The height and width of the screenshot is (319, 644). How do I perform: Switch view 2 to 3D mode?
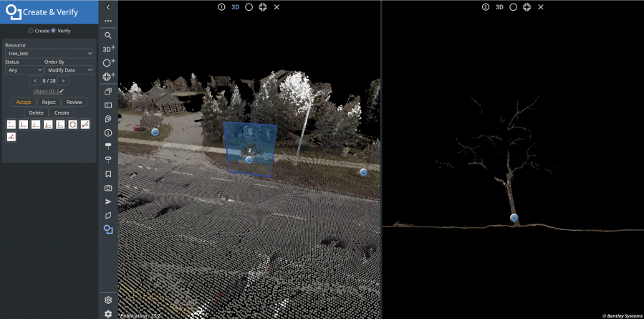coord(499,7)
